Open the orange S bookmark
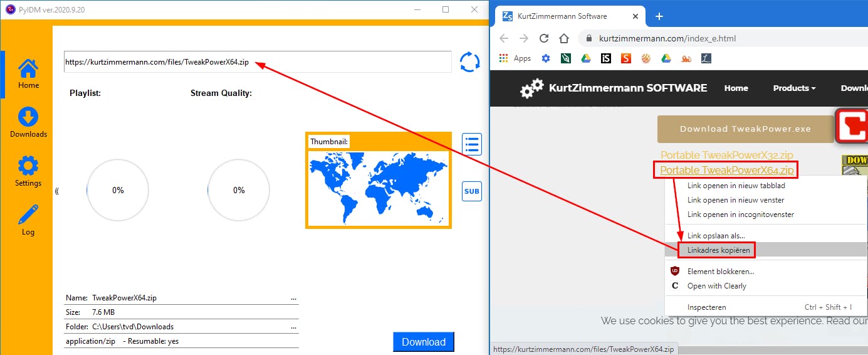 pos(626,58)
